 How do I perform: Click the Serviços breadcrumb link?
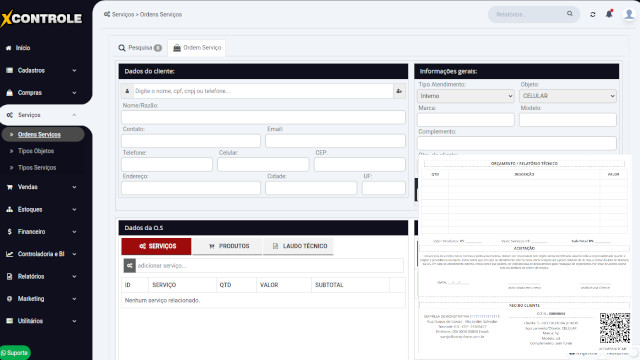(123, 14)
